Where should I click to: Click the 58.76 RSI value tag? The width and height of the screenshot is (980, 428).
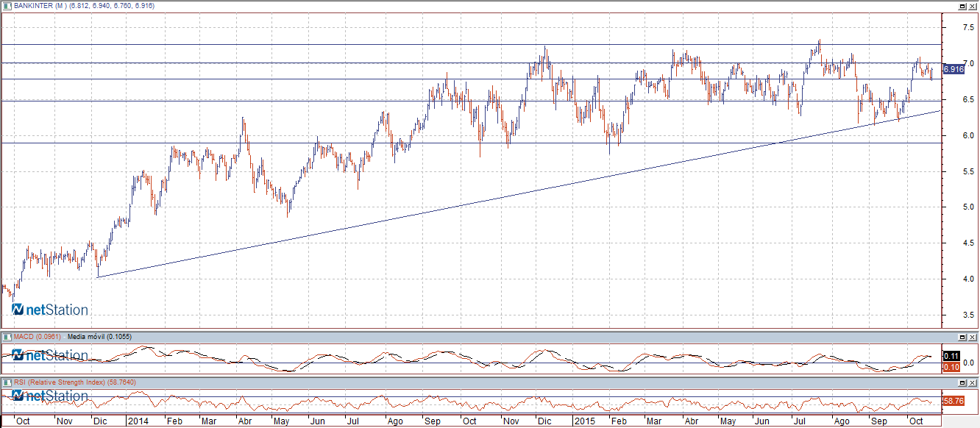pyautogui.click(x=953, y=401)
